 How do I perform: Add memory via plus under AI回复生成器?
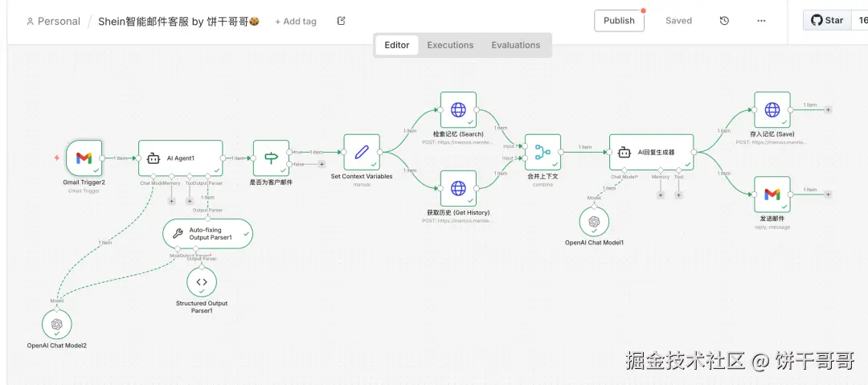(661, 195)
